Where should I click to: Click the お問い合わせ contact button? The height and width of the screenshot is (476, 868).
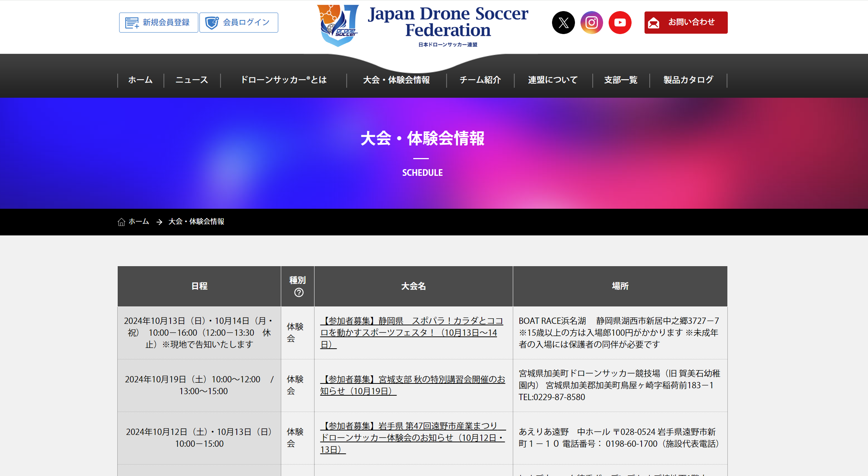pyautogui.click(x=686, y=23)
